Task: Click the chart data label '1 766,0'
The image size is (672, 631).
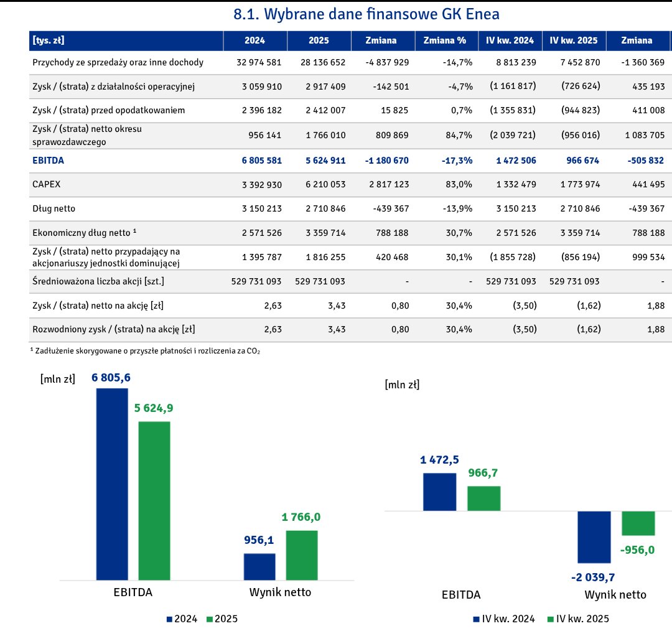Action: click(x=301, y=517)
